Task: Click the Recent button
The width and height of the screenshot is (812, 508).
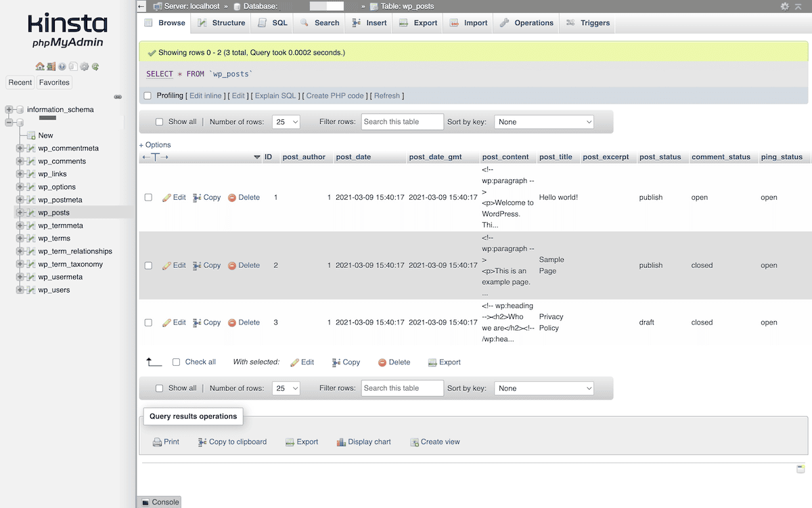Action: click(x=20, y=83)
